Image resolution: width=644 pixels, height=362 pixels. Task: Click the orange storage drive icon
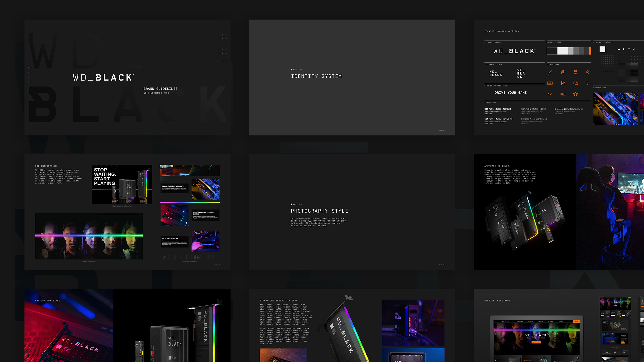pyautogui.click(x=563, y=72)
